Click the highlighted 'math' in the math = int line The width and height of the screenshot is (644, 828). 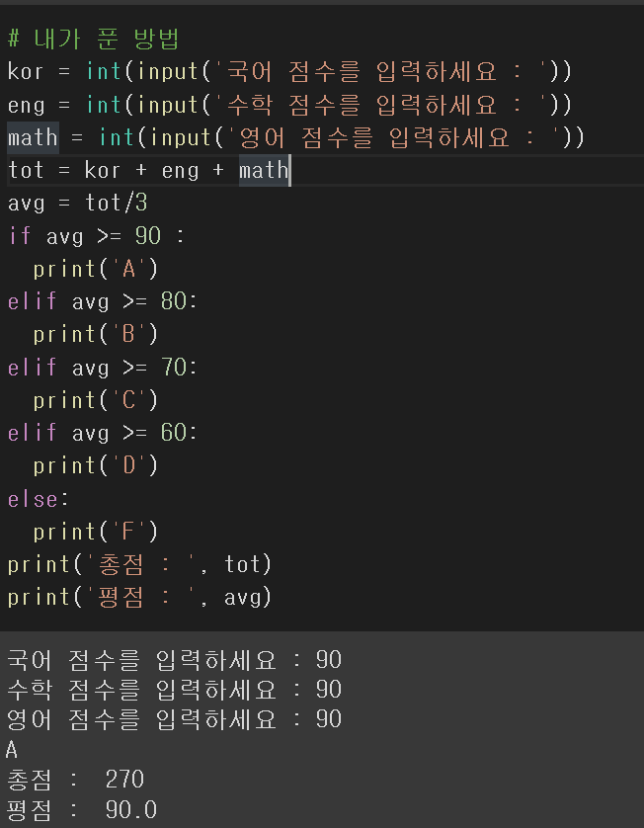point(33,137)
